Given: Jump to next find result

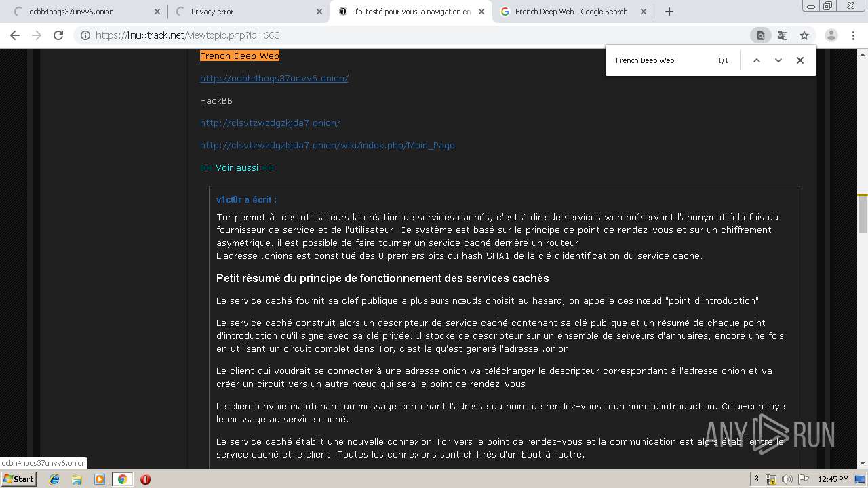Looking at the screenshot, I should [x=778, y=60].
